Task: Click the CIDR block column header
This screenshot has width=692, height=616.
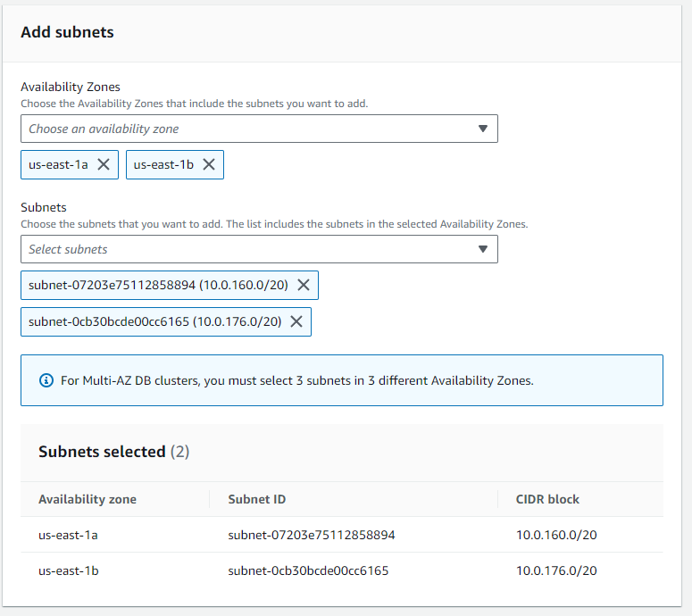Action: point(547,499)
